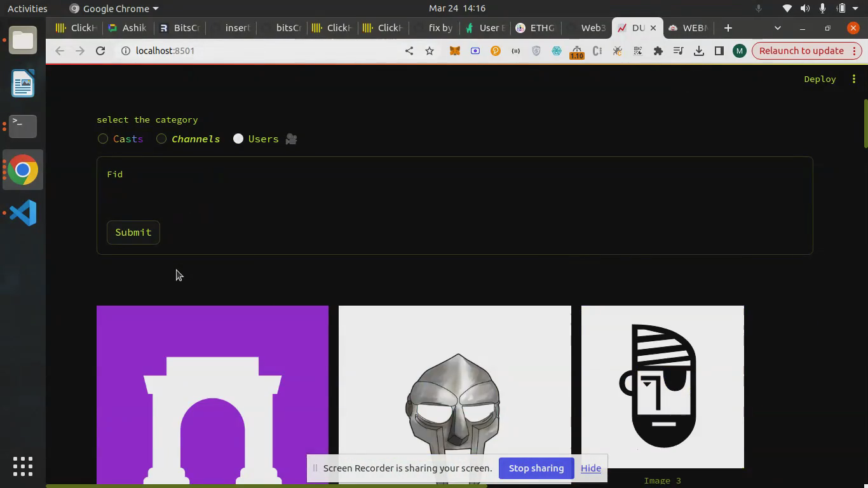Viewport: 868px width, 488px height.
Task: Switch to WEBN tab
Action: 689,28
